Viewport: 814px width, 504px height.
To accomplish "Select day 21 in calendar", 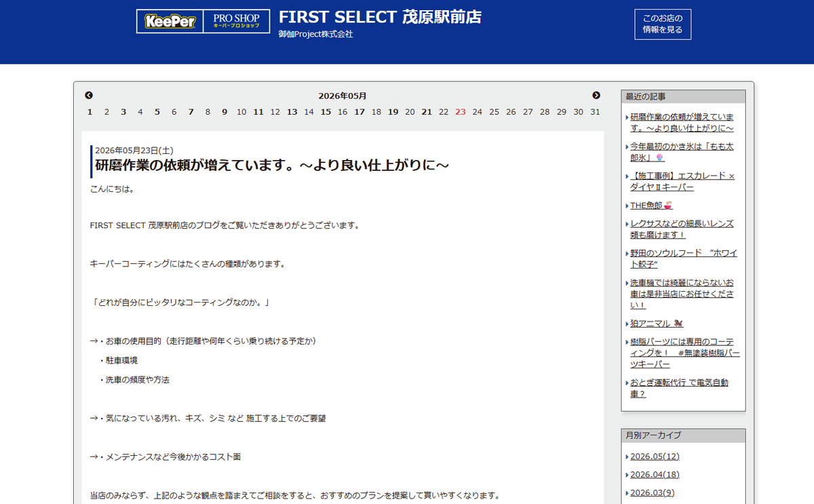I will (427, 112).
